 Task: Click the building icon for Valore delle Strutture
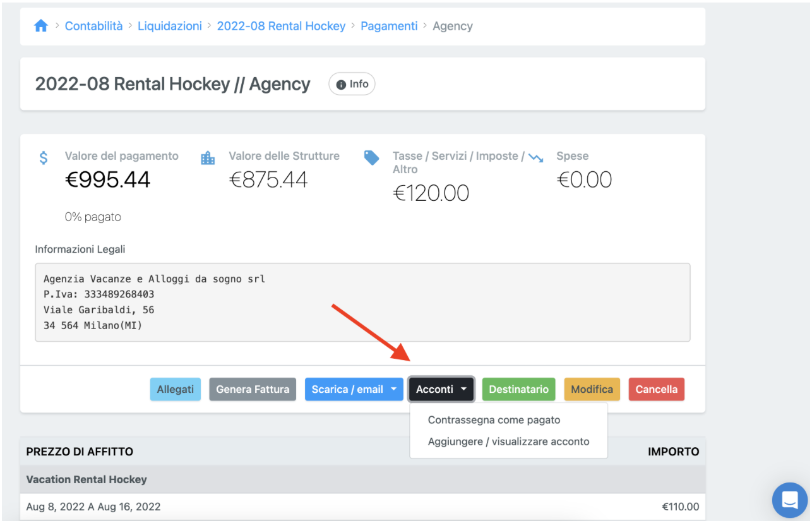208,158
